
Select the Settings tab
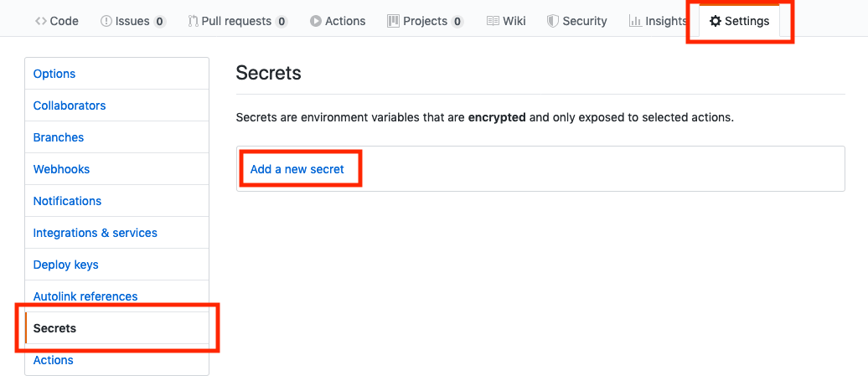pyautogui.click(x=740, y=21)
